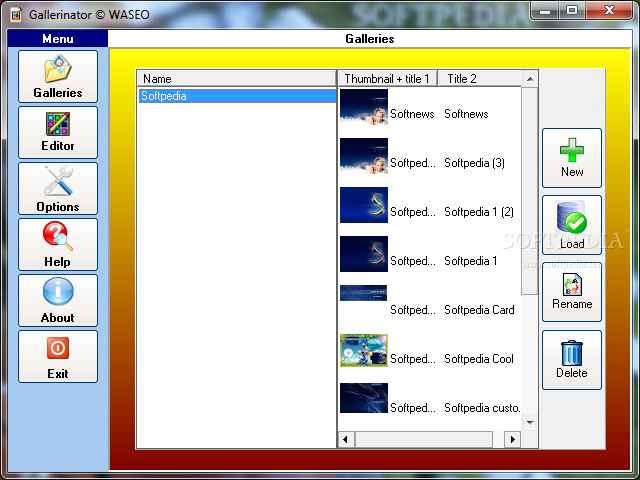Select the Softnews thumbnail image
640x480 pixels.
(364, 107)
